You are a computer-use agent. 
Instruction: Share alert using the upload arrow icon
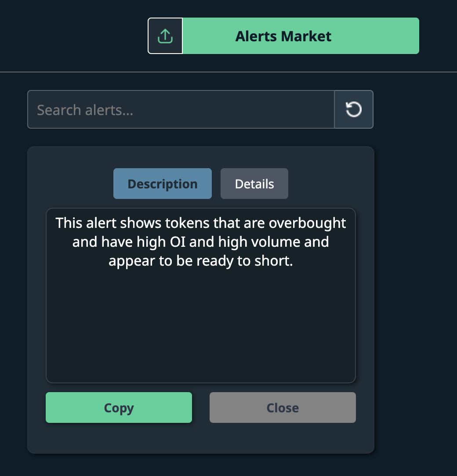[165, 36]
